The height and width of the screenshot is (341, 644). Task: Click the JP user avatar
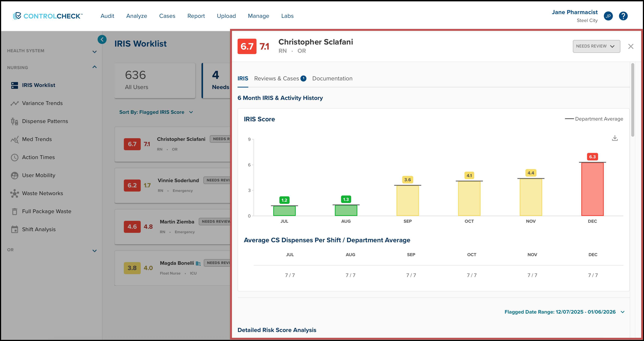[x=608, y=16]
